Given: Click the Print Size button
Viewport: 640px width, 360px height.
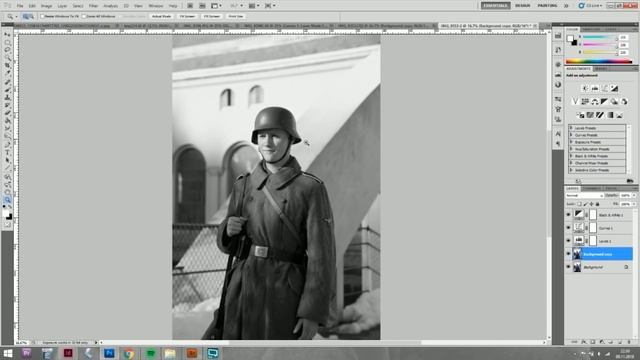Looking at the screenshot, I should point(236,16).
